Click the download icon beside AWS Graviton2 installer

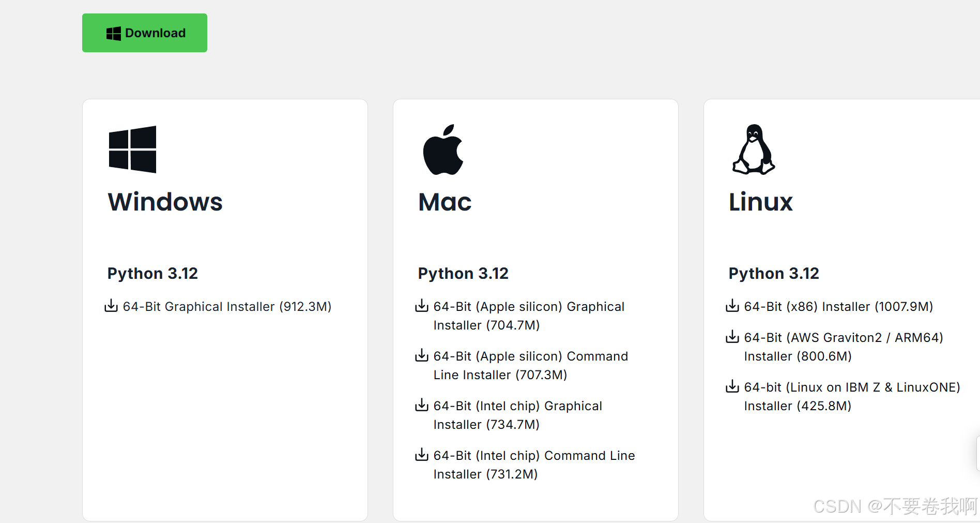click(x=732, y=337)
